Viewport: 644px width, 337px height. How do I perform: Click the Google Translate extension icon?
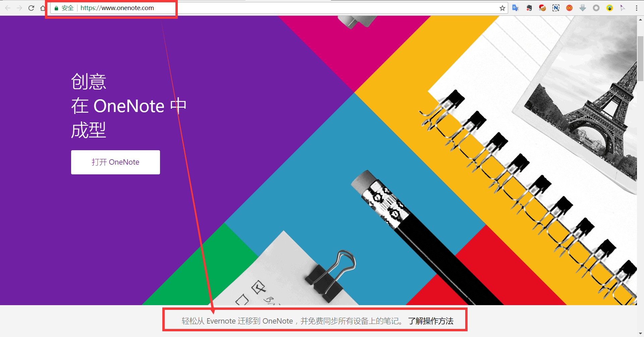[x=516, y=8]
